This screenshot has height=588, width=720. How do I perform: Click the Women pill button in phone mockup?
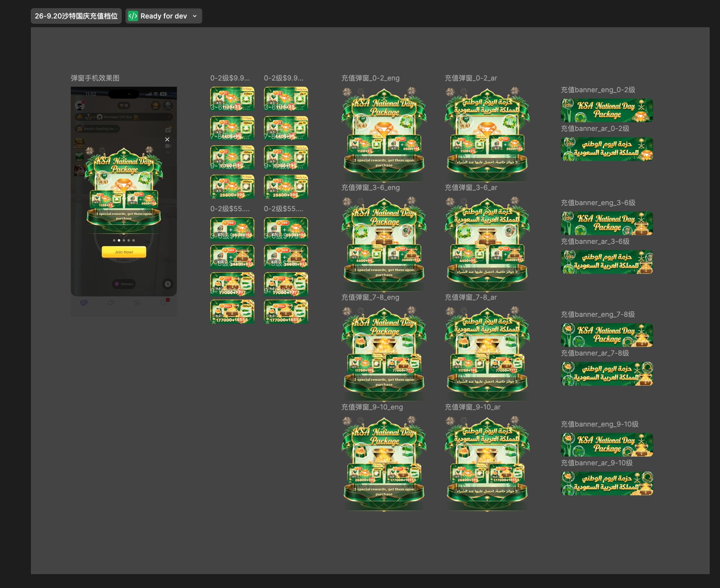124,284
